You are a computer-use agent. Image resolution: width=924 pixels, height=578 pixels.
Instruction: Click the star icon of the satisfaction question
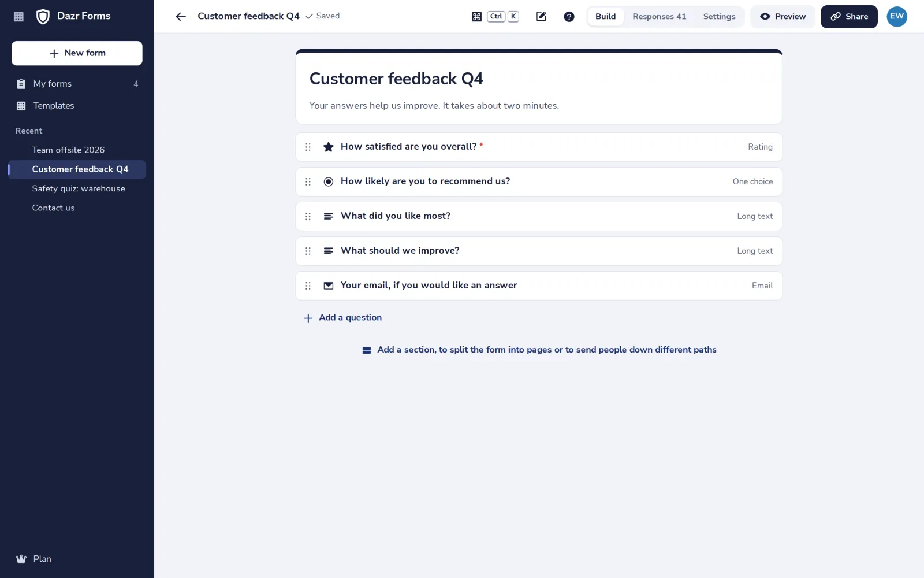pos(329,147)
